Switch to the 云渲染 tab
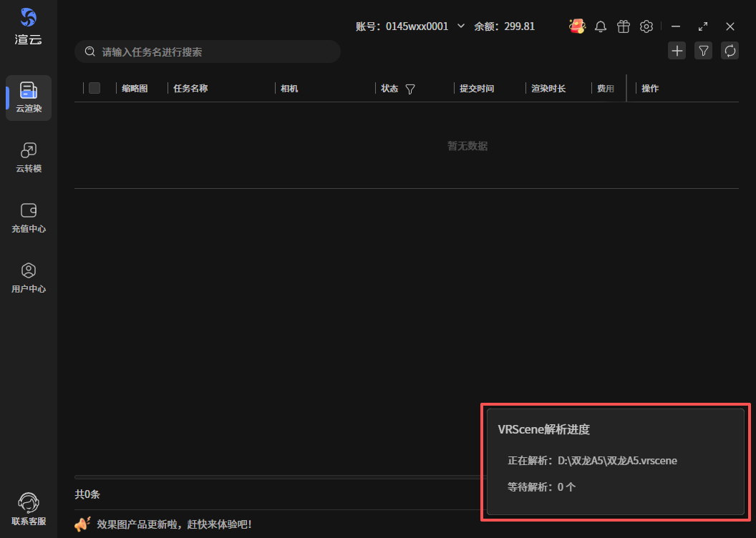Screen dimensions: 756x538 point(29,98)
